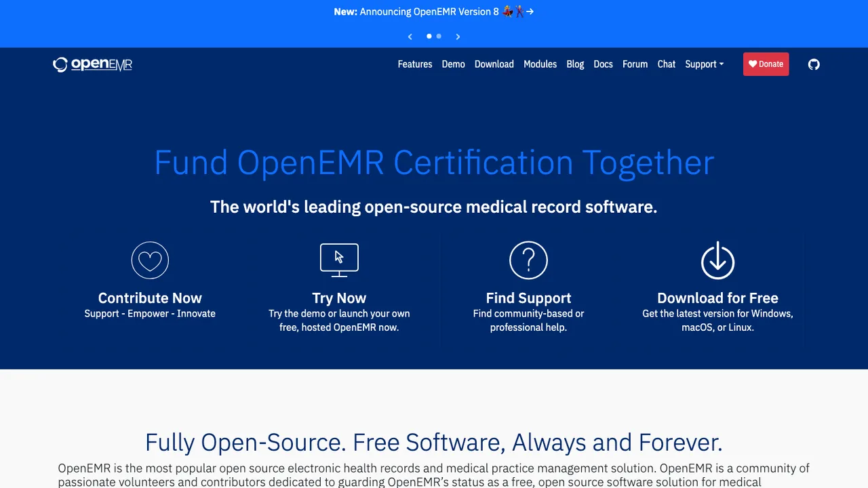This screenshot has height=488, width=868.
Task: Click the question mark Find Support icon
Action: [x=528, y=260]
